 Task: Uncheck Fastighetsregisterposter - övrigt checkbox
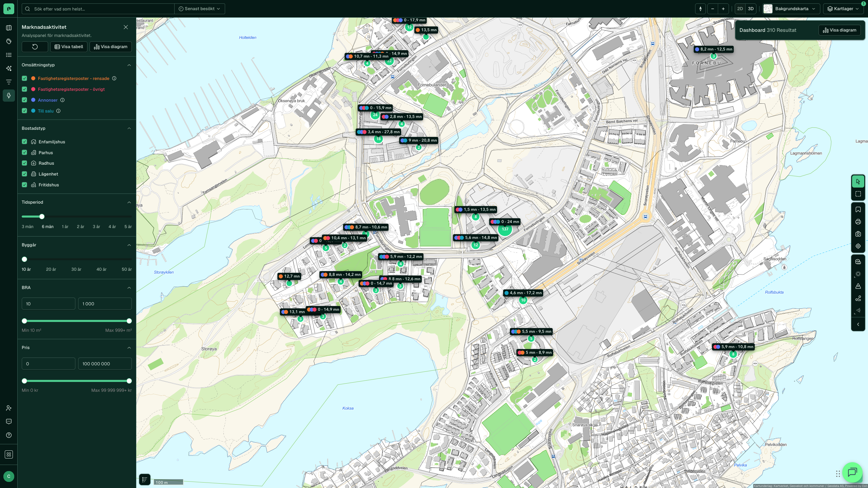click(x=24, y=89)
